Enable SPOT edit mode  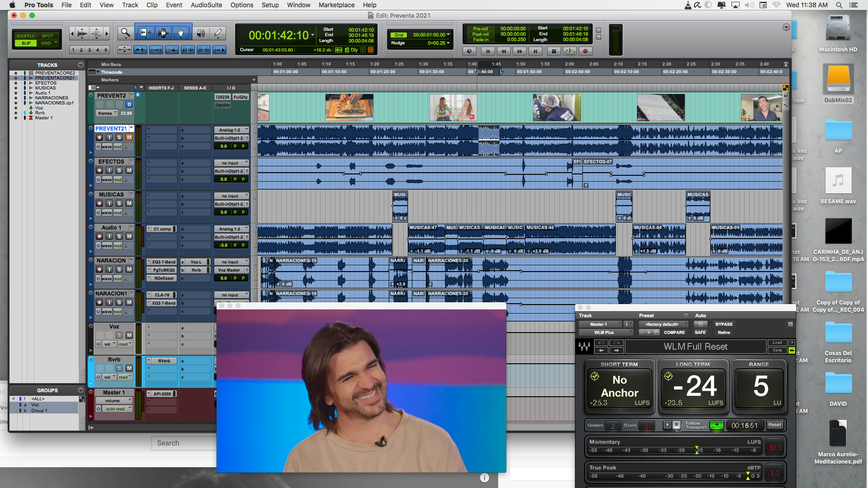pos(47,36)
